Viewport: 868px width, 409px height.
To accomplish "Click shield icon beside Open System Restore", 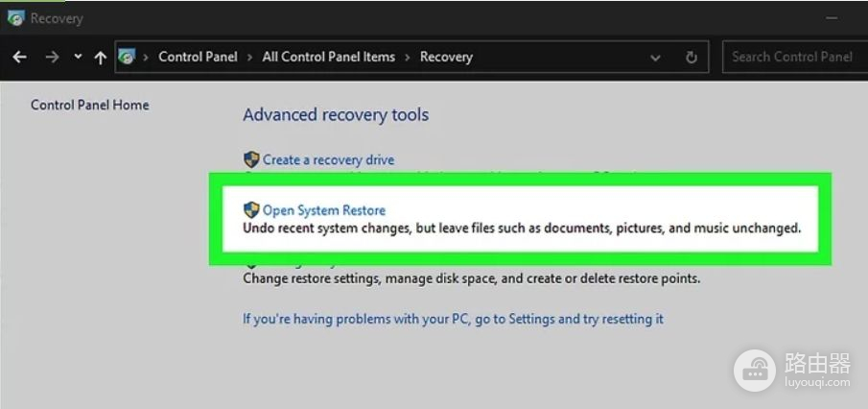I will [x=251, y=209].
